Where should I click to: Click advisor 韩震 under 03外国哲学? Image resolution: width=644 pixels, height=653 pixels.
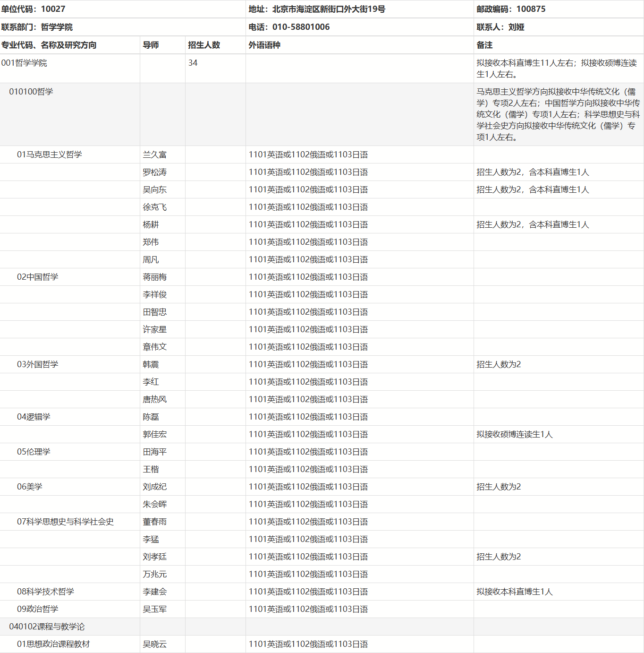pos(150,364)
